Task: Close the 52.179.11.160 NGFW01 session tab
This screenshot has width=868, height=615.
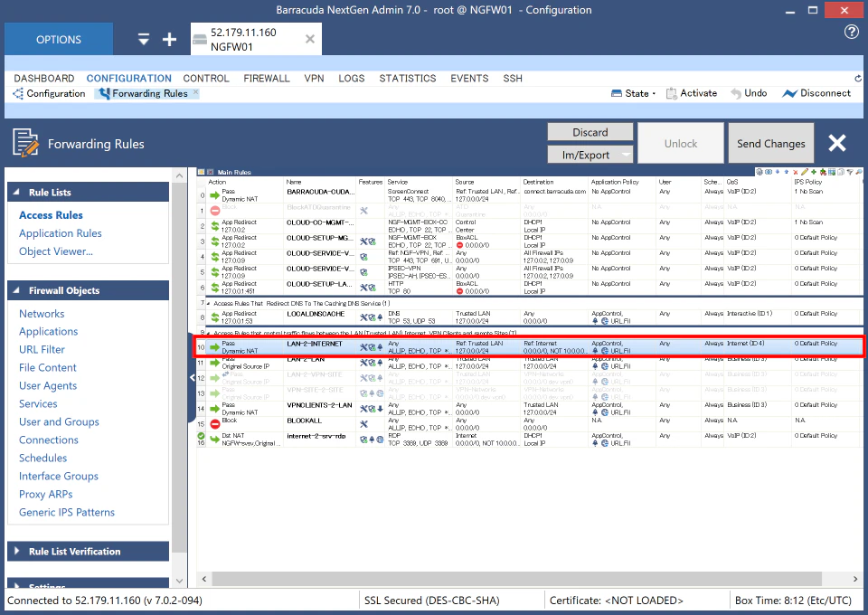Action: pyautogui.click(x=310, y=39)
